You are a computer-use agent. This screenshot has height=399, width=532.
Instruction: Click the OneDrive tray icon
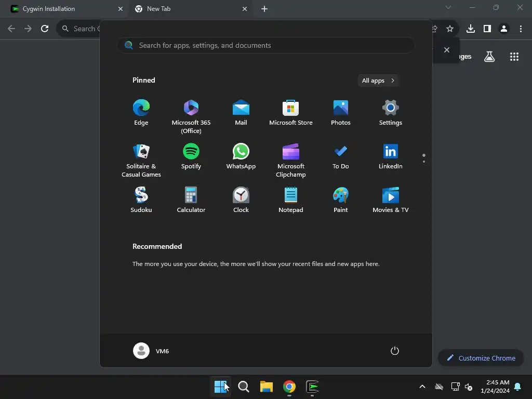(x=439, y=387)
